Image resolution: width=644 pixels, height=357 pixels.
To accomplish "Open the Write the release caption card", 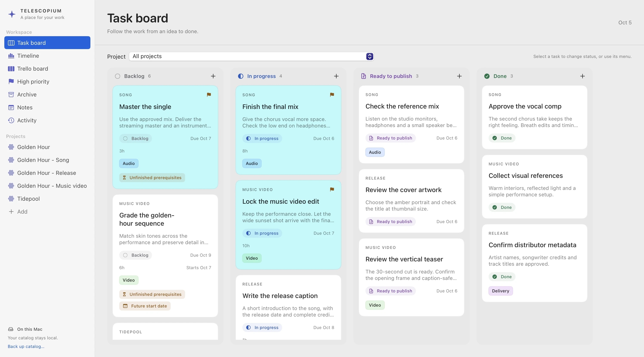I will coord(288,307).
